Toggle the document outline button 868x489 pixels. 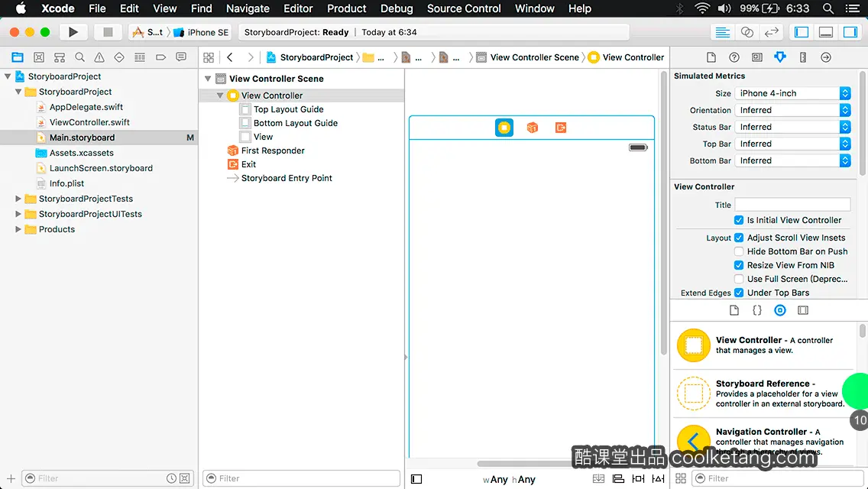[416, 479]
